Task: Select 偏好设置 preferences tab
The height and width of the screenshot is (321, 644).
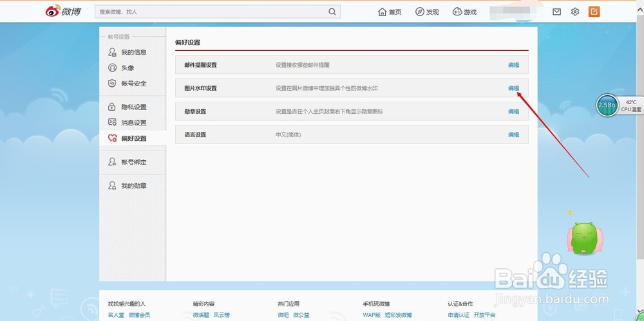Action: (133, 138)
